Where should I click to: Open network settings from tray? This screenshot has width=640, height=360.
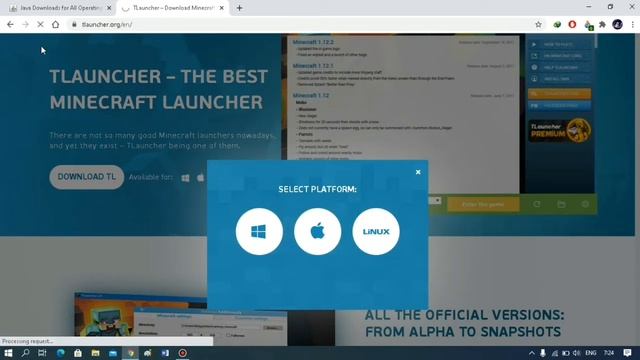(554, 353)
